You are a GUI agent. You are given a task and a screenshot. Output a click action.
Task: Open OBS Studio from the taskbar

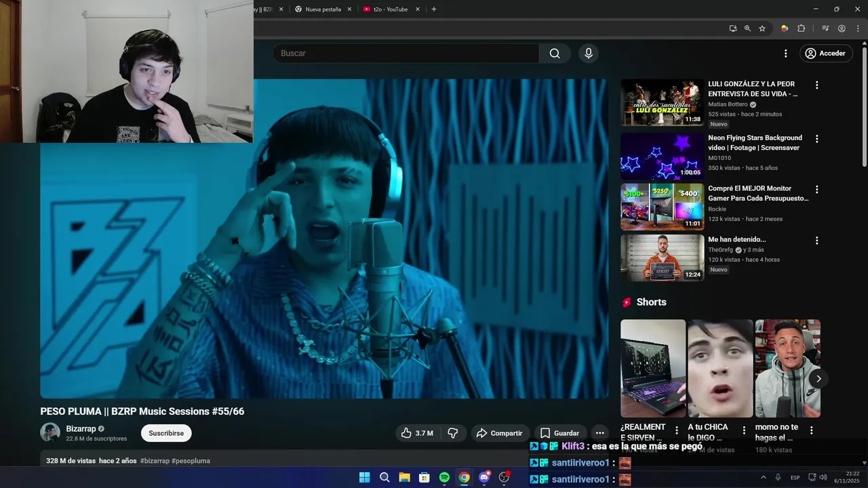click(504, 477)
